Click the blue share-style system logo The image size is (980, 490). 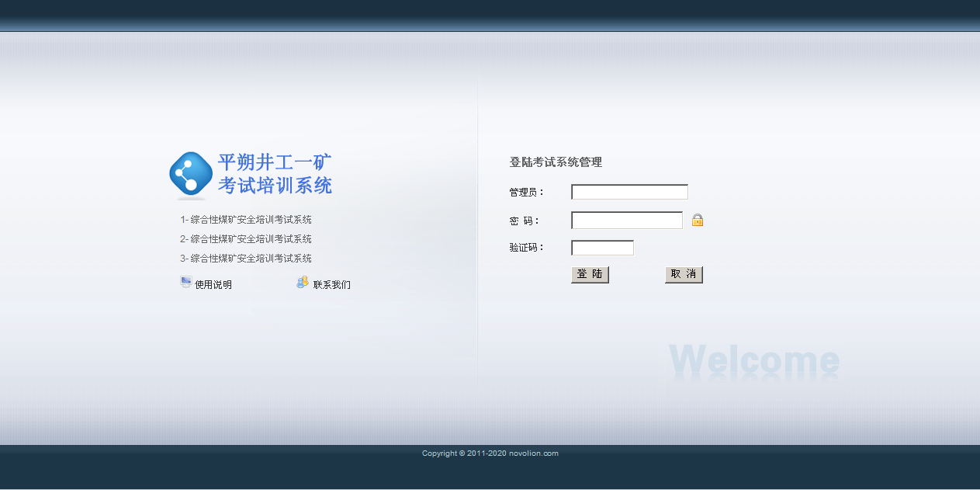191,175
